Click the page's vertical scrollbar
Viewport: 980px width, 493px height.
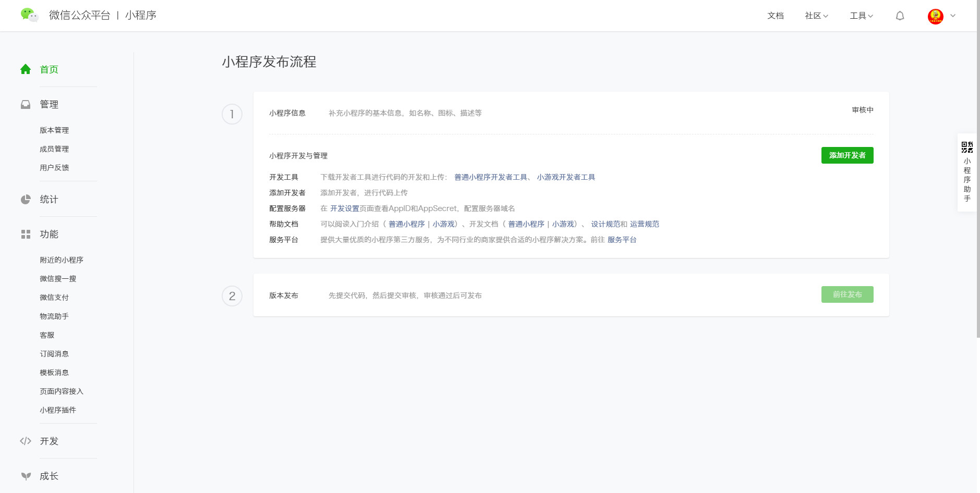pos(978,169)
